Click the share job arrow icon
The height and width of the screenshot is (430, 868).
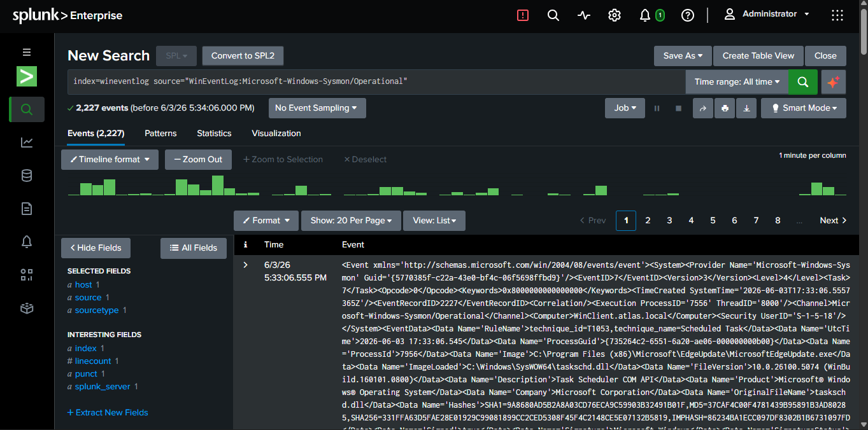point(703,108)
